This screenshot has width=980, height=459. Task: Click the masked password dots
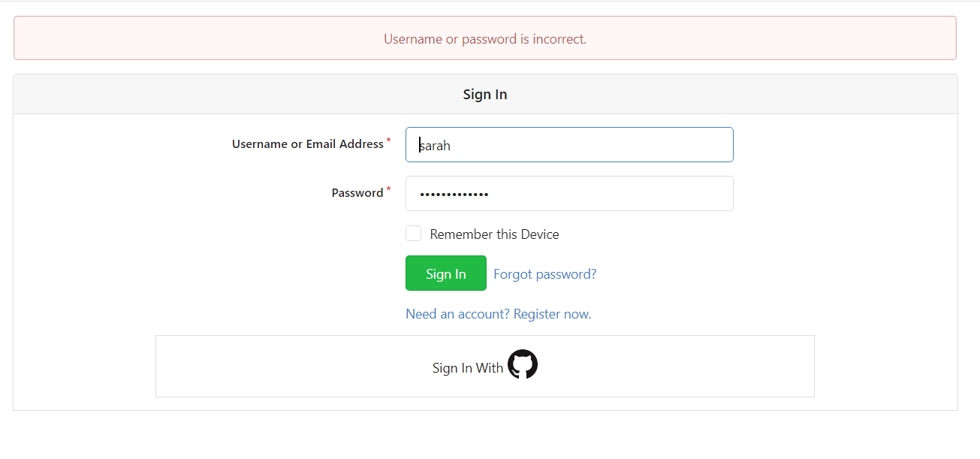pyautogui.click(x=454, y=195)
